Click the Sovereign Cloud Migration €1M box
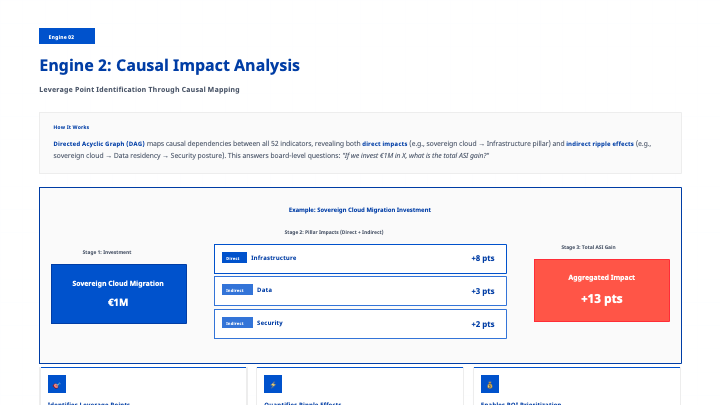The image size is (720, 405). (118, 293)
